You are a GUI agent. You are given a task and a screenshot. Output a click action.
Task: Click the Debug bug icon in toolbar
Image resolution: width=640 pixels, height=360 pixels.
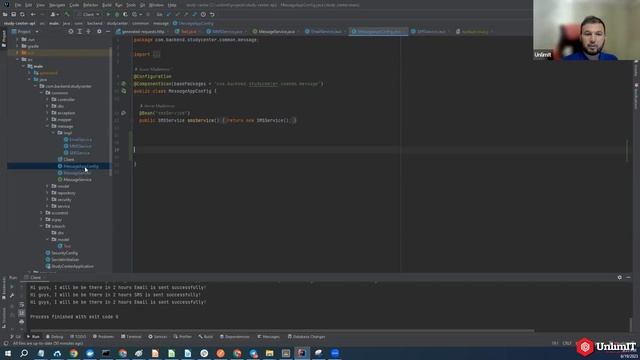tap(117, 14)
